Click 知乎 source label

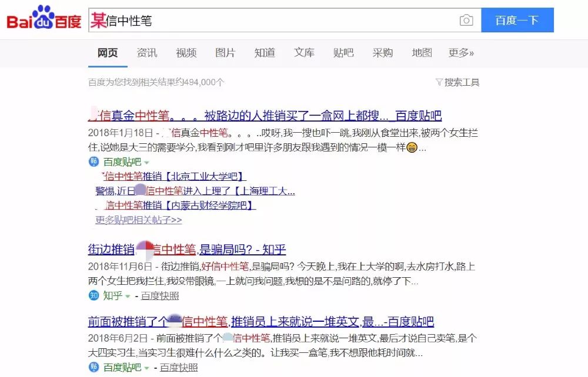[113, 295]
